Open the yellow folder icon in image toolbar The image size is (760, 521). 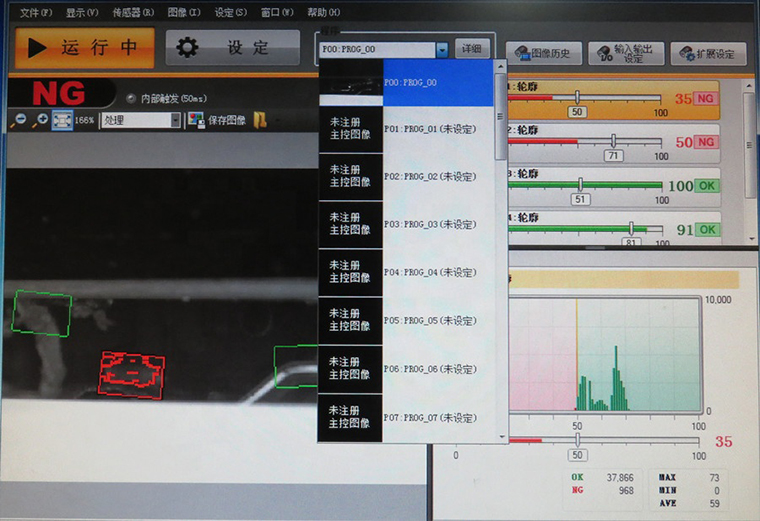(260, 120)
